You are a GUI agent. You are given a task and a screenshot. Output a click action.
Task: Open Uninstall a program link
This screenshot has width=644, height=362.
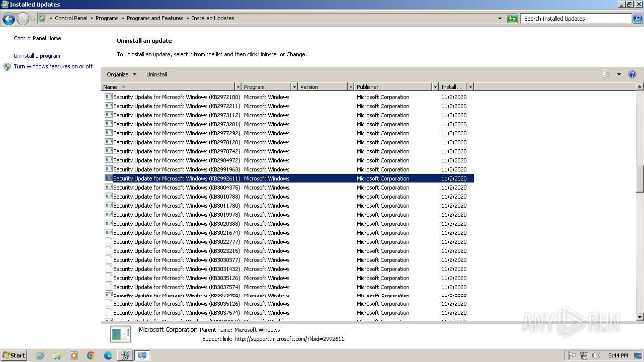click(x=37, y=56)
